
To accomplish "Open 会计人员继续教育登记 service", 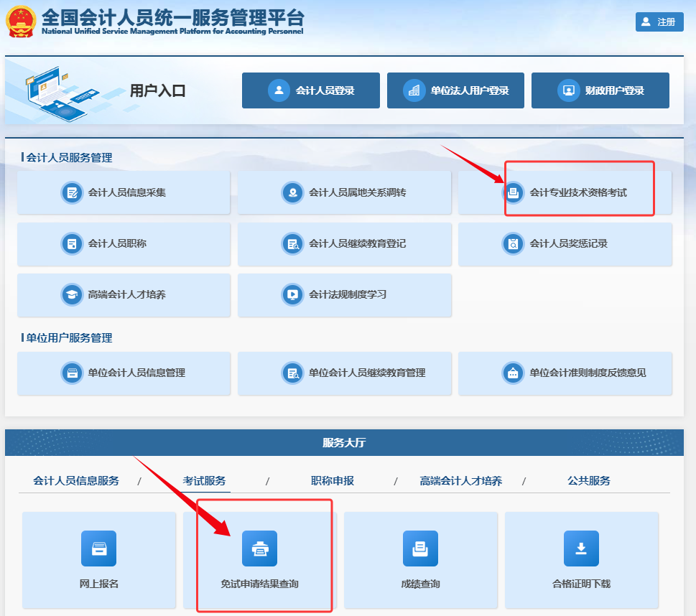I will pos(345,243).
